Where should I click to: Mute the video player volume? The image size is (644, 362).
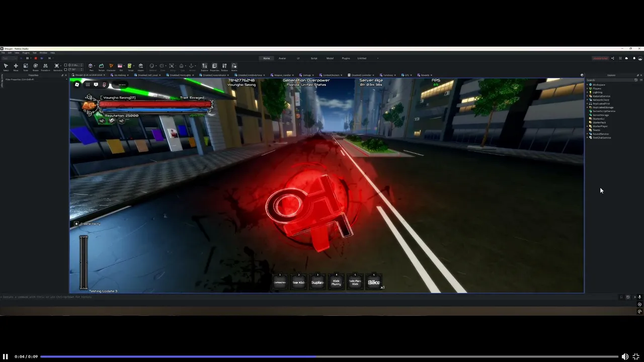(x=625, y=356)
